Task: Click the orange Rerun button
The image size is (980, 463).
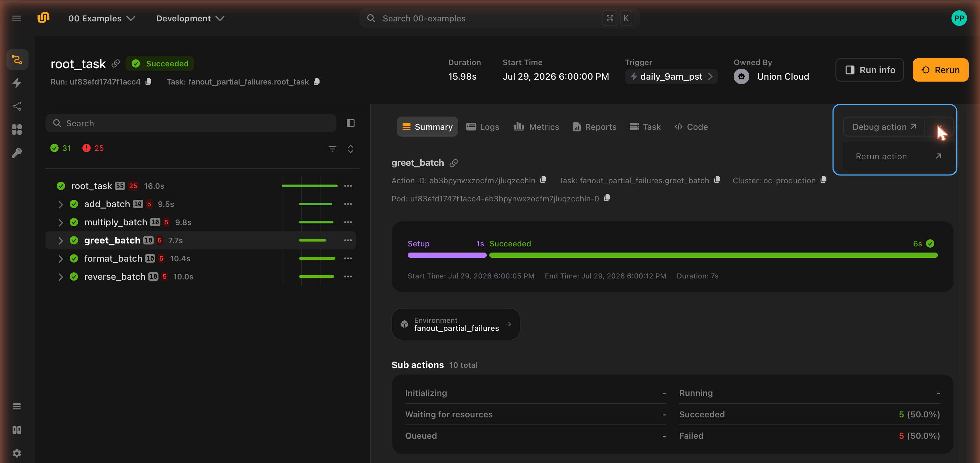Action: (940, 70)
